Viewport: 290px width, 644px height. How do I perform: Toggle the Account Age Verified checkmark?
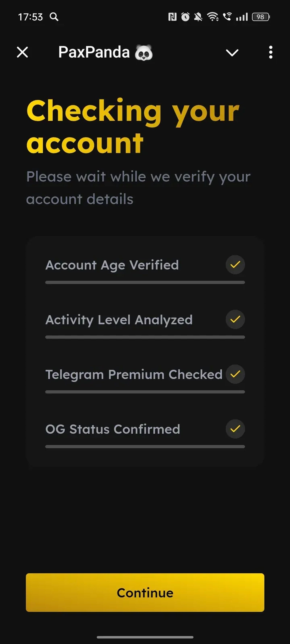coord(235,265)
